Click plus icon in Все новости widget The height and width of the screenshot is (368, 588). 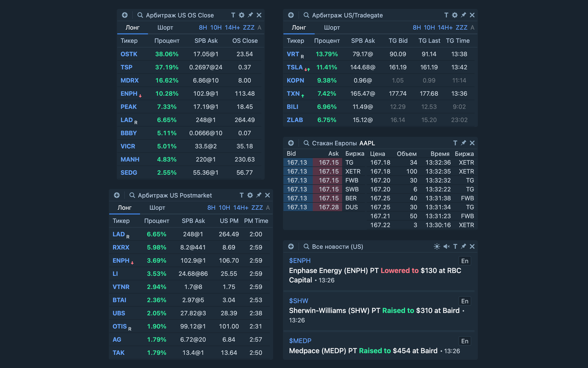click(x=291, y=247)
